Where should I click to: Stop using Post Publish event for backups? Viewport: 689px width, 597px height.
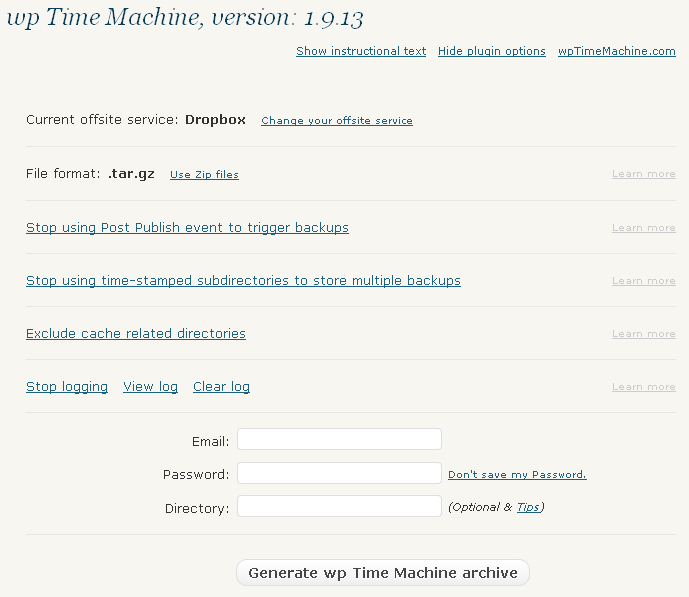pyautogui.click(x=187, y=228)
